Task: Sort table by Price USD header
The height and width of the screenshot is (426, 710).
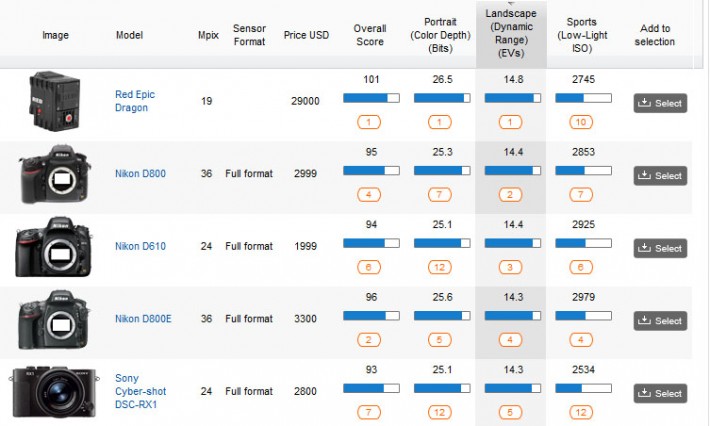Action: pos(306,36)
